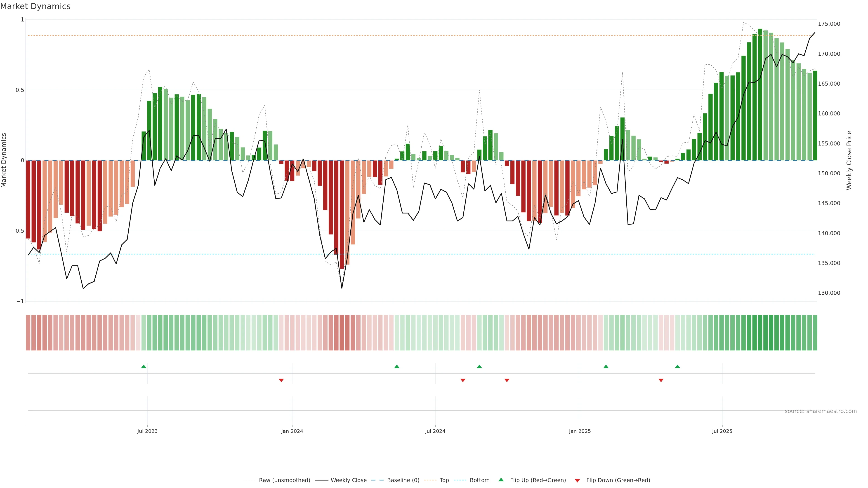Hide the Baseline (0) line via the legend

403,480
